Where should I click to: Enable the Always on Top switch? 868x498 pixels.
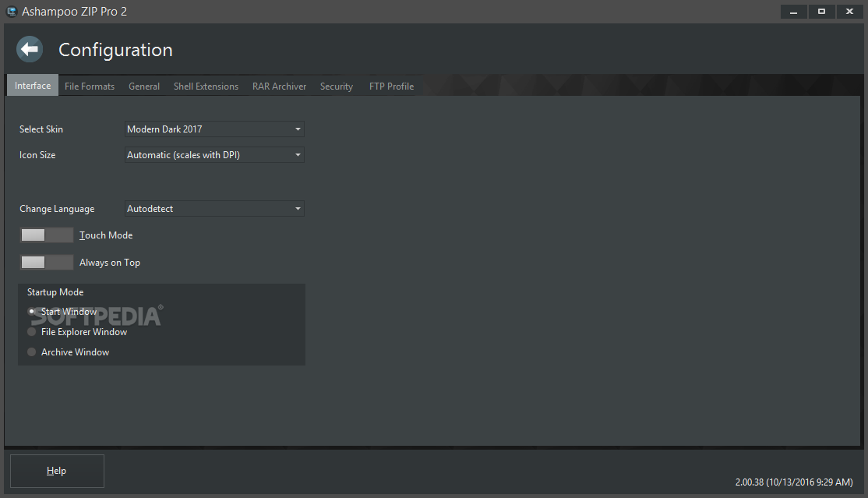[47, 262]
